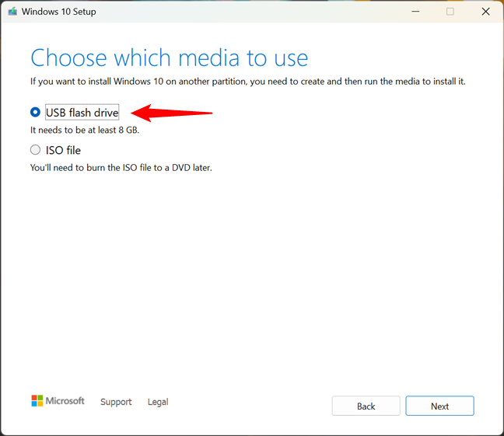Click 'It needs to be at least 8 GB.' text
Screen dimensions: 504x436
pos(85,130)
